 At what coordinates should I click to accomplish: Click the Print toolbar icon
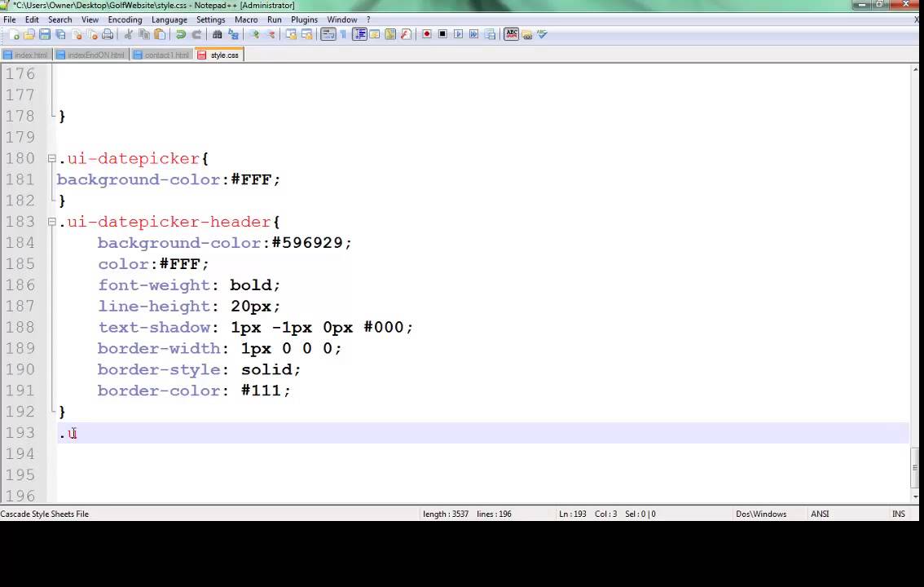(108, 35)
